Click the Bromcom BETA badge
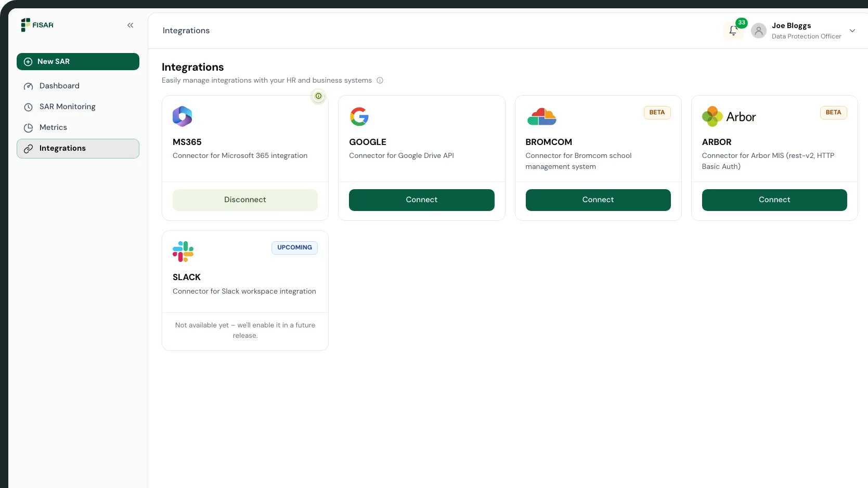 [x=657, y=113]
